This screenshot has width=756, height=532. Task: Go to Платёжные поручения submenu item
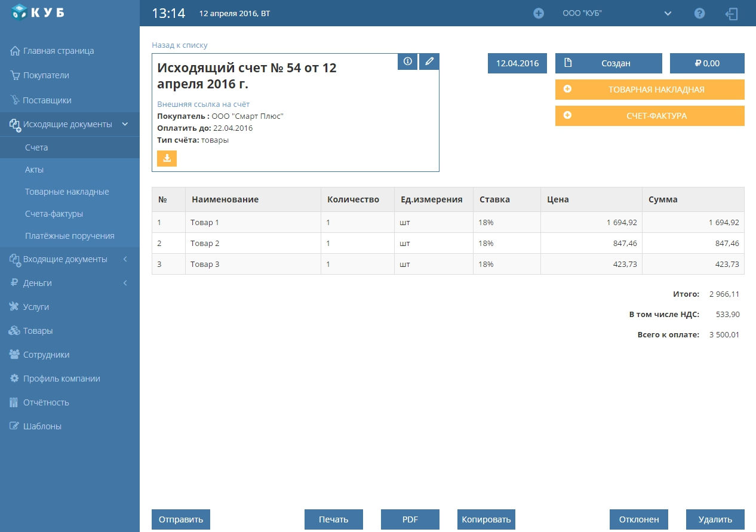pos(69,236)
